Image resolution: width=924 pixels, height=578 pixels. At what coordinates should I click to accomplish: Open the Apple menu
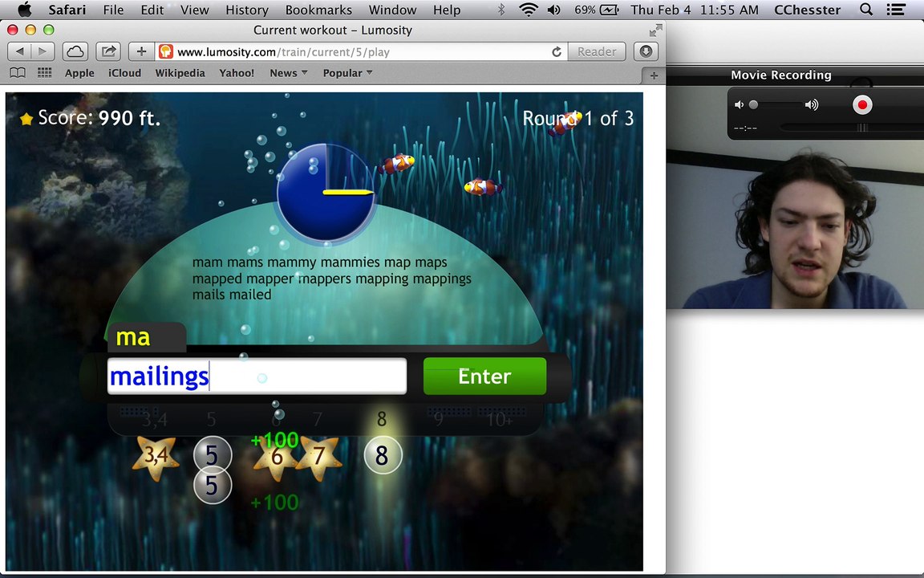(24, 10)
